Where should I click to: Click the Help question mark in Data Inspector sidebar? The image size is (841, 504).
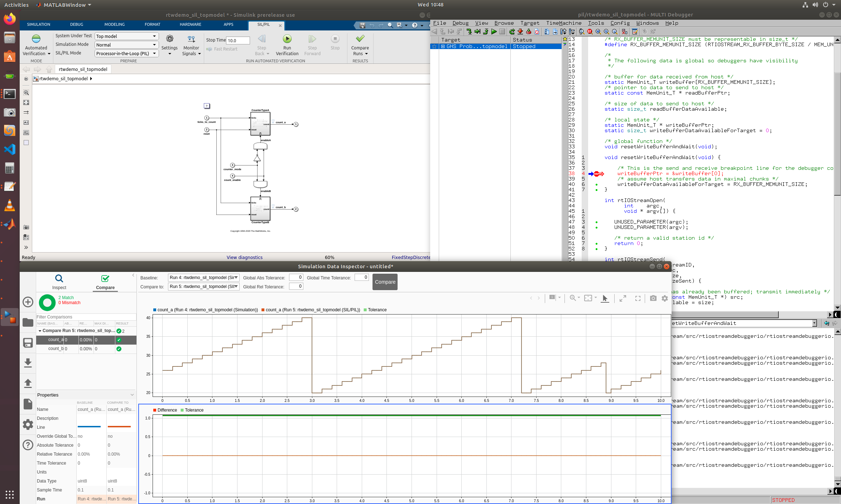28,445
